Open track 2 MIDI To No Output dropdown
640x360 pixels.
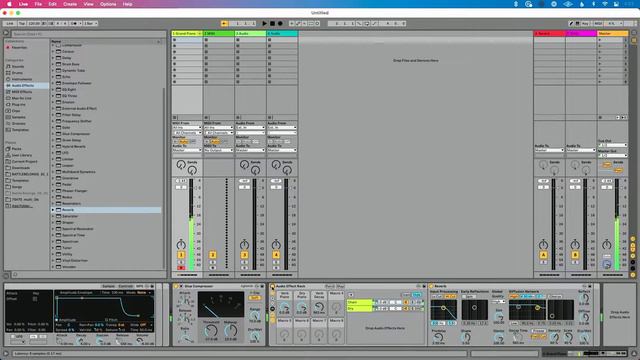click(218, 150)
